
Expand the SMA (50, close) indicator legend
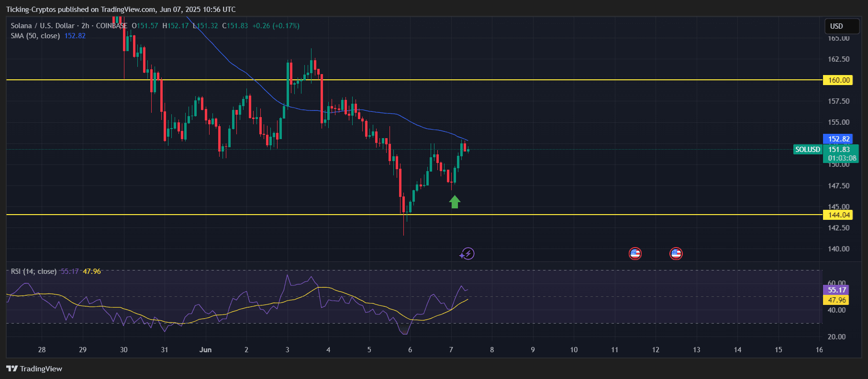click(x=35, y=36)
